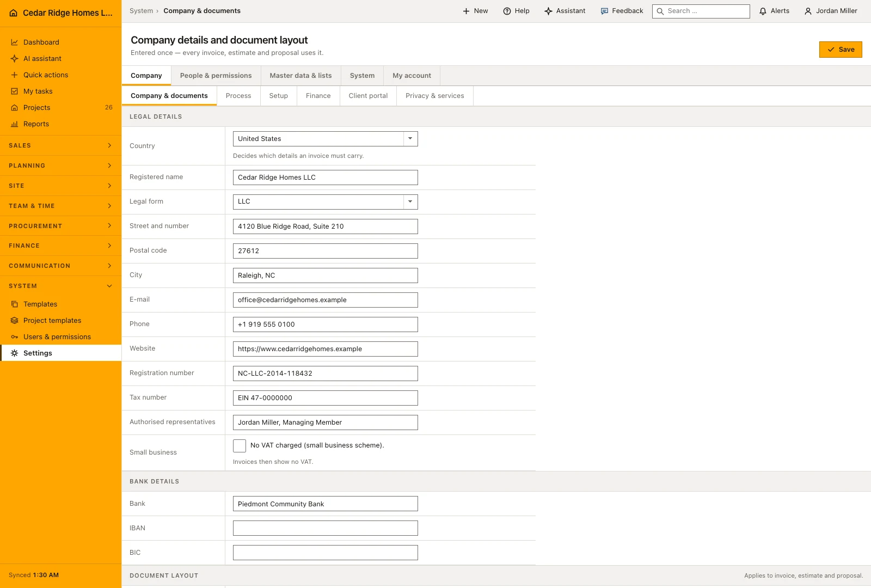
Task: Open the Legal form dropdown
Action: pos(326,202)
